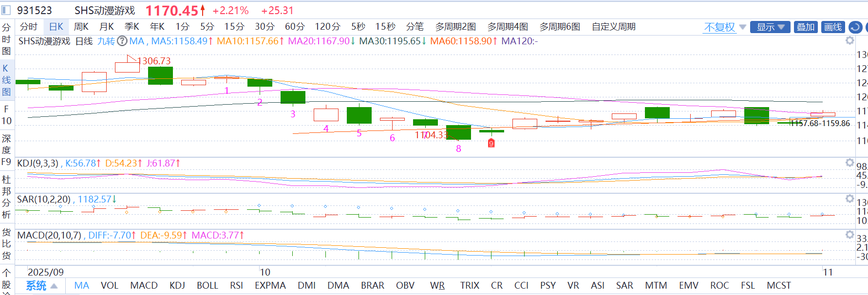Select the DMA indicator
This screenshot has width=868, height=295.
pyautogui.click(x=338, y=286)
